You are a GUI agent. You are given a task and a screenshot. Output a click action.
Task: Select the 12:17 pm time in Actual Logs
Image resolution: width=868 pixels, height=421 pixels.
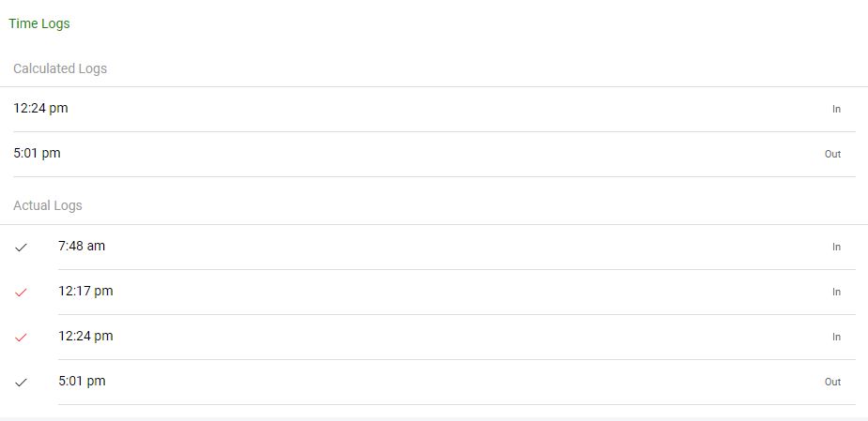85,291
